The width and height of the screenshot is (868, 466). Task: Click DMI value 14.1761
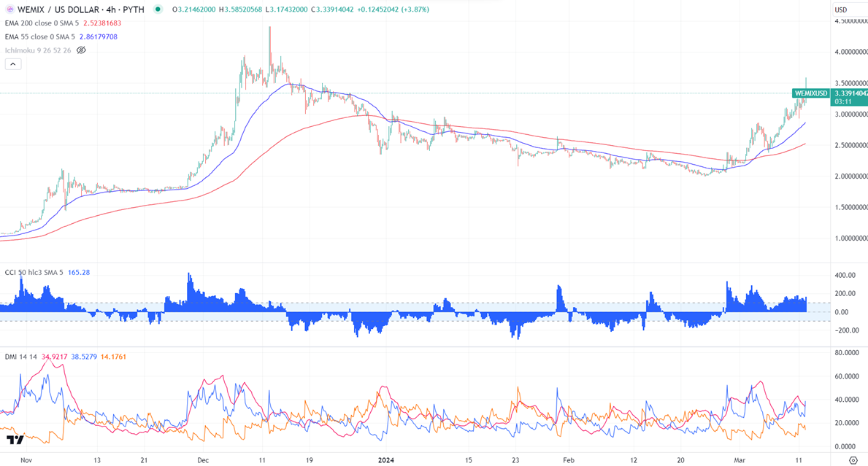coord(113,357)
